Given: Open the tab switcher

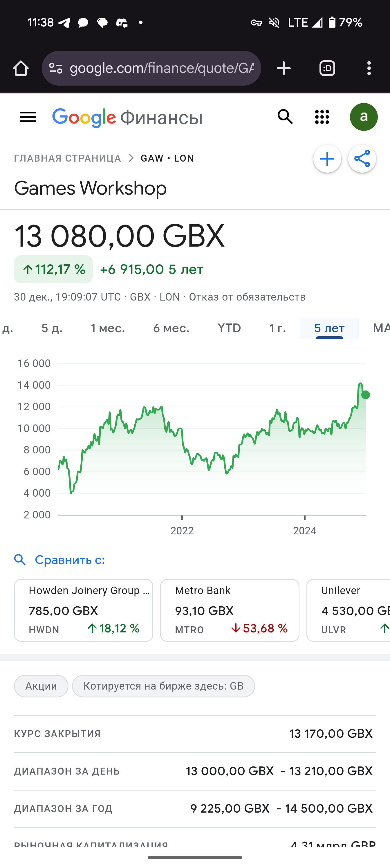Looking at the screenshot, I should point(327,68).
